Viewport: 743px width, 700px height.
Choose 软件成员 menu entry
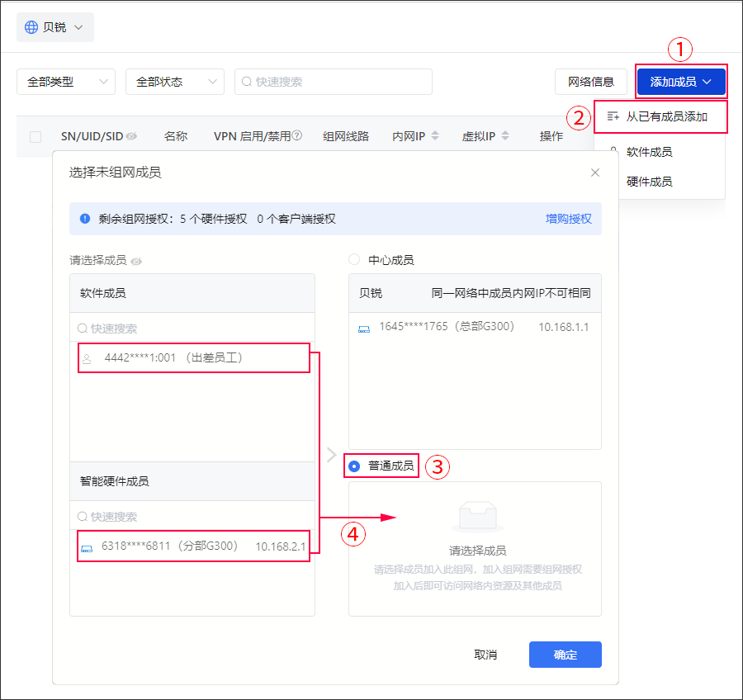click(649, 152)
